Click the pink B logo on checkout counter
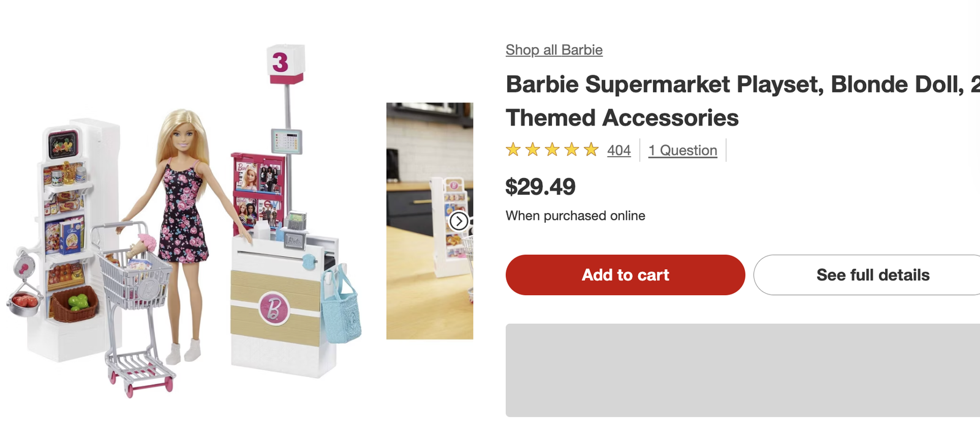This screenshot has width=980, height=423. click(x=274, y=307)
